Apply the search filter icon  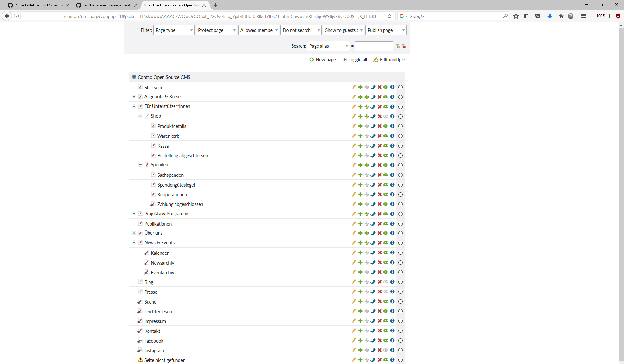[398, 46]
